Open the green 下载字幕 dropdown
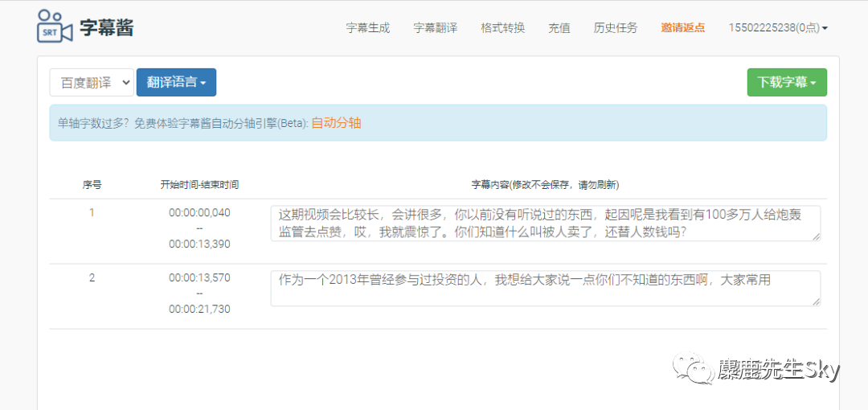 point(786,82)
